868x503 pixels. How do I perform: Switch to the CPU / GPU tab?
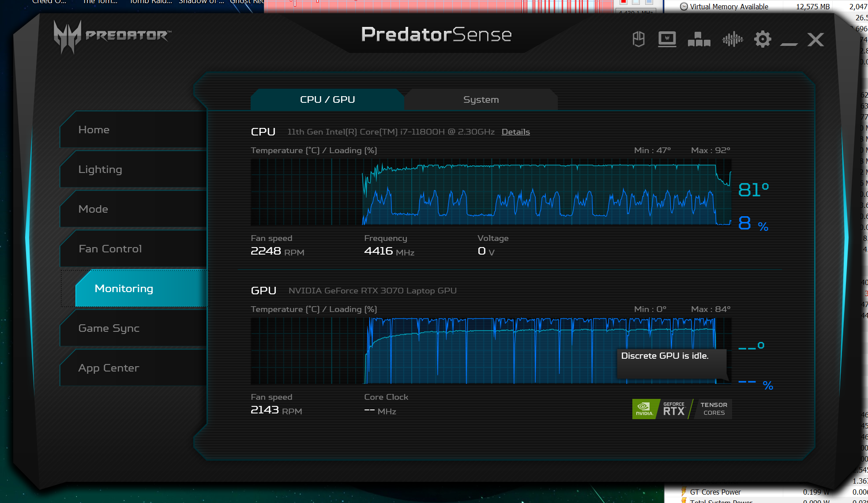coord(327,100)
